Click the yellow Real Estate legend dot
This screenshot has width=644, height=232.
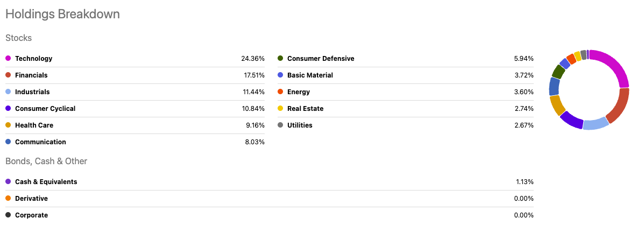[280, 109]
